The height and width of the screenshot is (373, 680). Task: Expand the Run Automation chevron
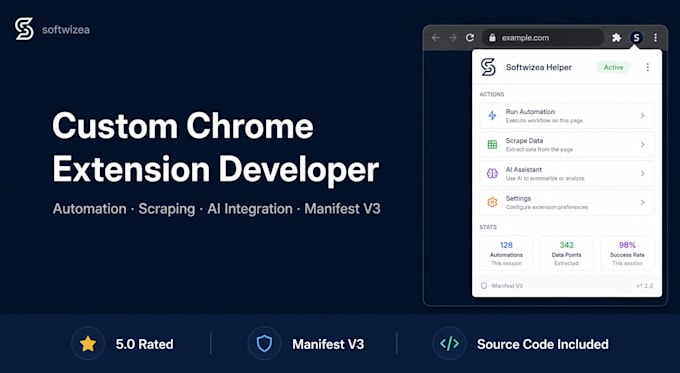coord(643,115)
